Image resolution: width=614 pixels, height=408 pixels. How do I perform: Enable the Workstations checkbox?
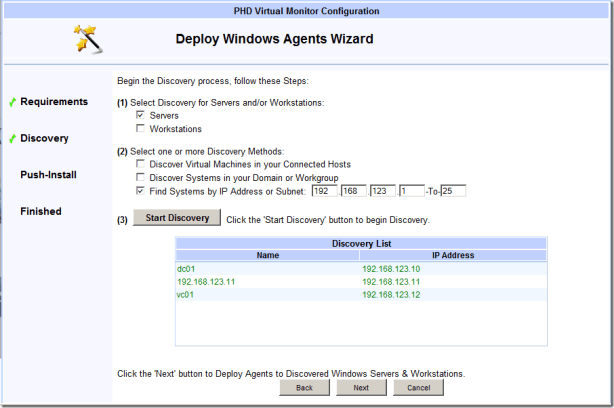tap(140, 129)
